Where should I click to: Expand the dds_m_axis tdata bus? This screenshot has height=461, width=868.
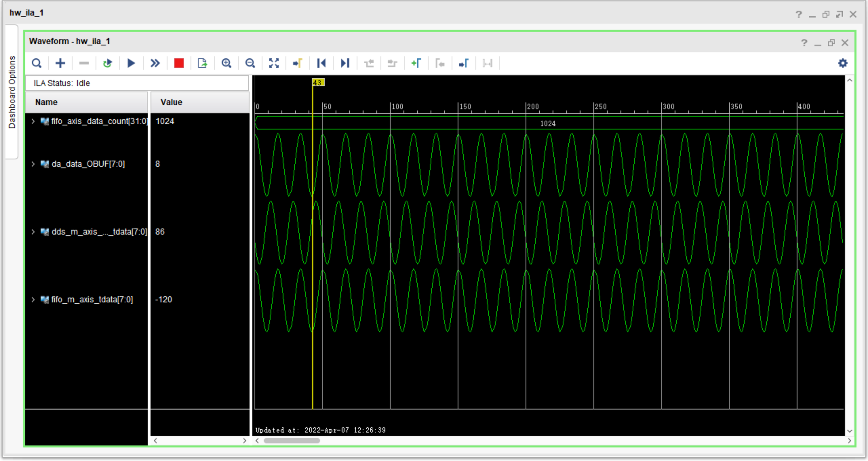coord(33,232)
